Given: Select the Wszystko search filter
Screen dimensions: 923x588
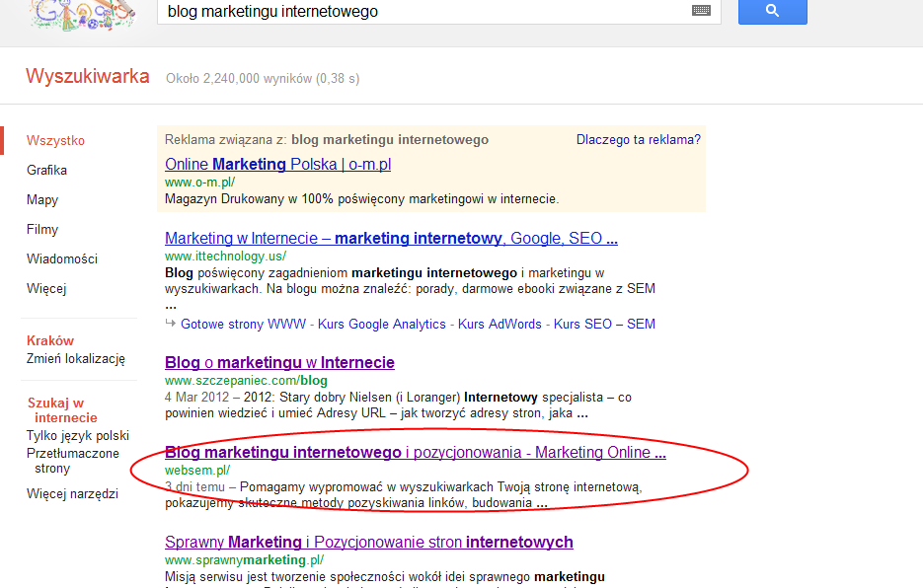Looking at the screenshot, I should (55, 140).
